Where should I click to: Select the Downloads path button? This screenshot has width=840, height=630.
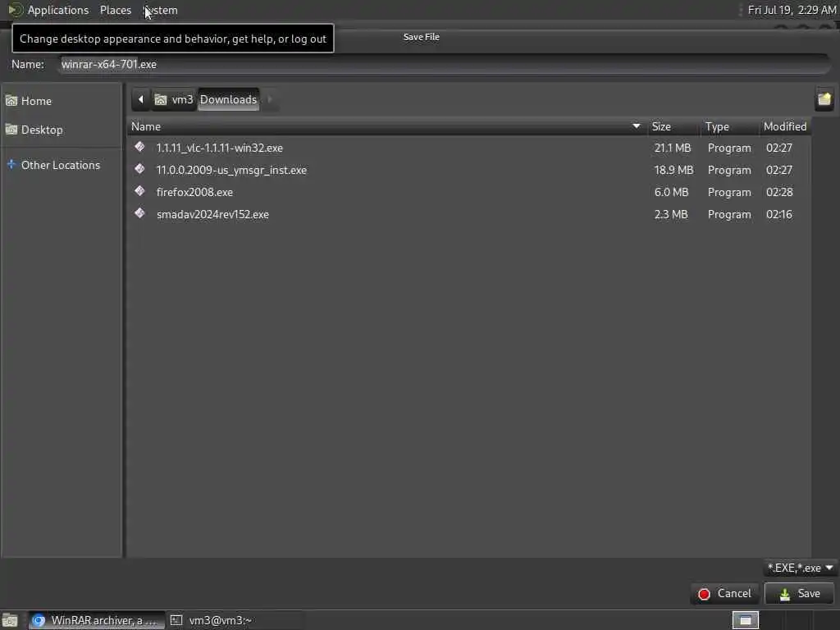click(x=228, y=99)
